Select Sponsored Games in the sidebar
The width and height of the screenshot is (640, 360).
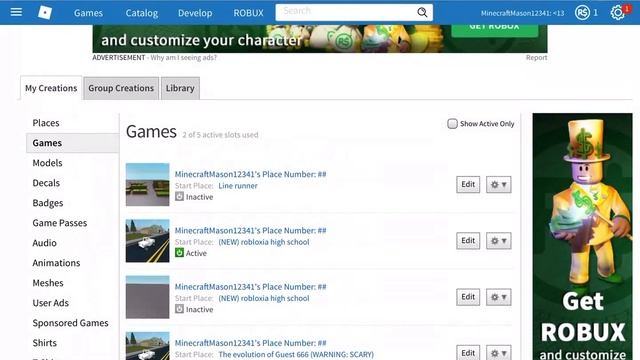70,323
